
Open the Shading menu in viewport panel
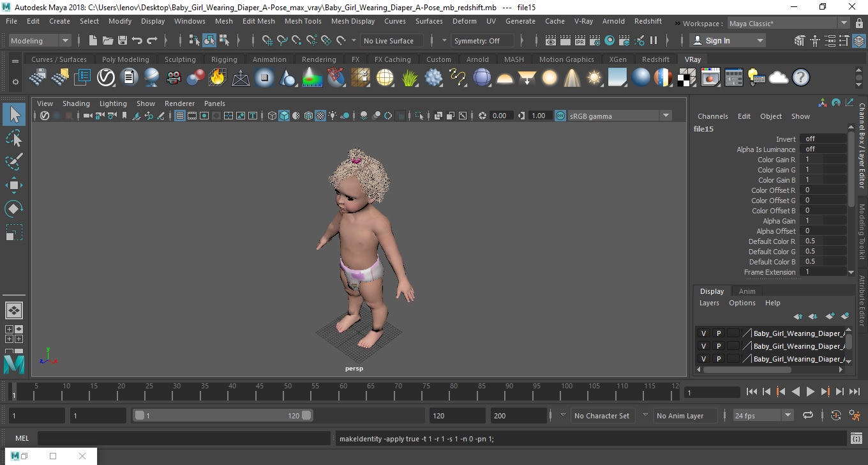(x=76, y=103)
